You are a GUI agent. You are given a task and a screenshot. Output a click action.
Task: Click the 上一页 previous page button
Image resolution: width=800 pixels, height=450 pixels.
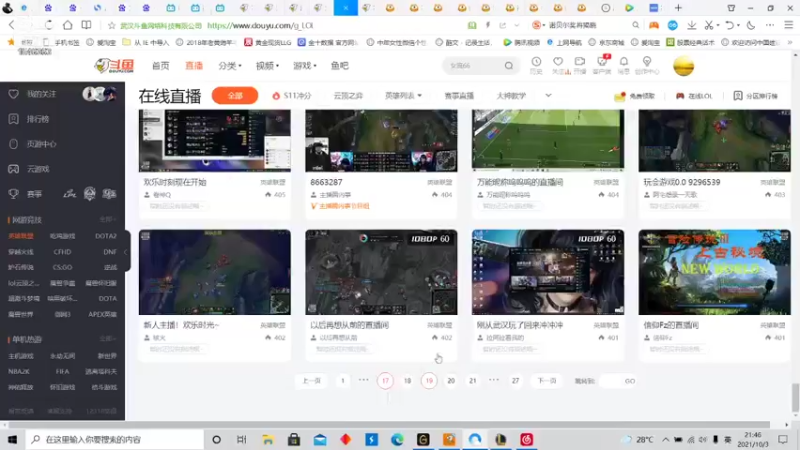coord(312,381)
